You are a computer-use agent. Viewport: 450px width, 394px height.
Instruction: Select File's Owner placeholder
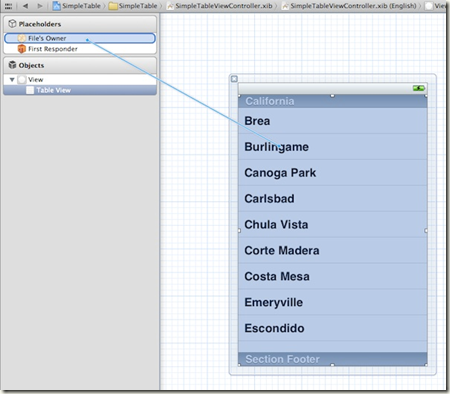point(80,38)
